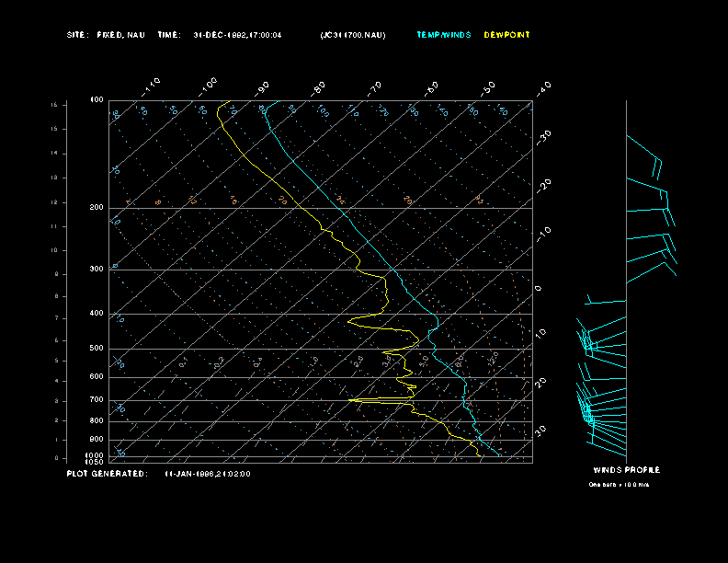This screenshot has width=728, height=563.
Task: Click the -40 temperature label at top right
Action: (x=543, y=87)
